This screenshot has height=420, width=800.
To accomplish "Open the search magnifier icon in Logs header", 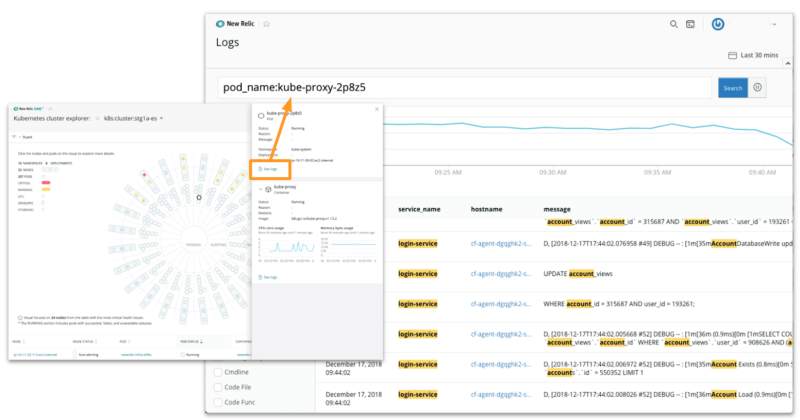I will pos(673,24).
